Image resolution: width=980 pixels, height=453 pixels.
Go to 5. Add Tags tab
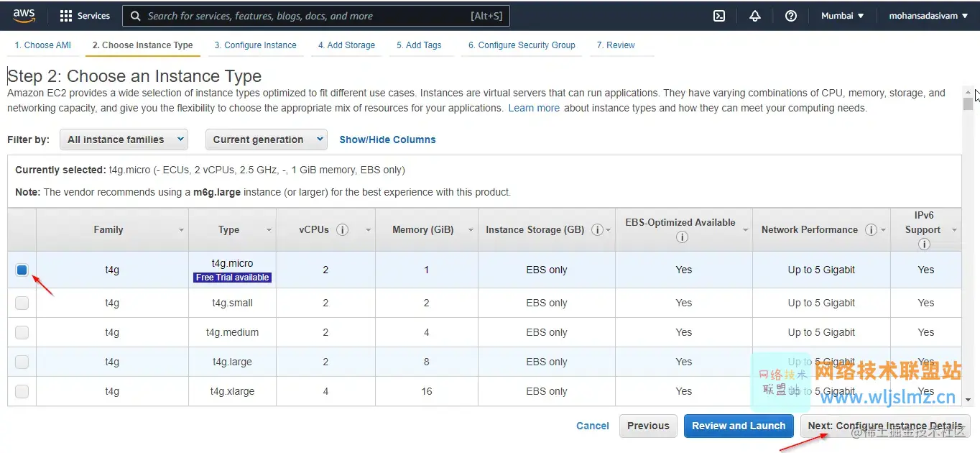click(419, 45)
